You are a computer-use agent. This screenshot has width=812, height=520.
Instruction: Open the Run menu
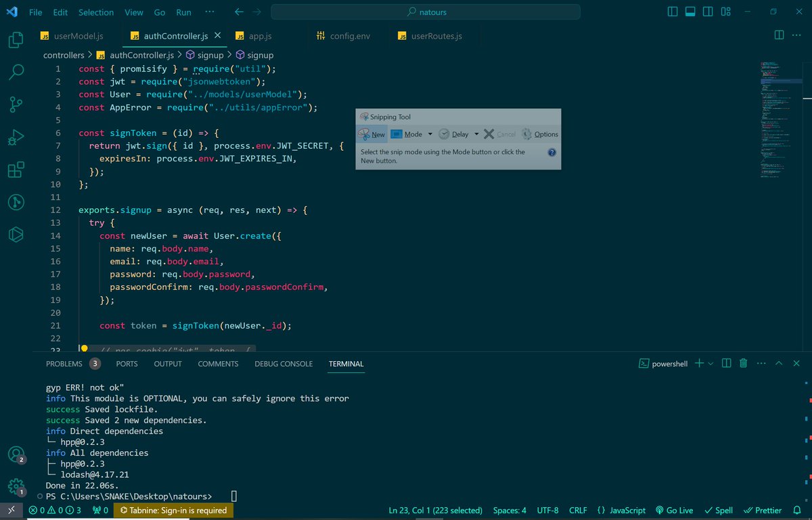[x=183, y=12]
